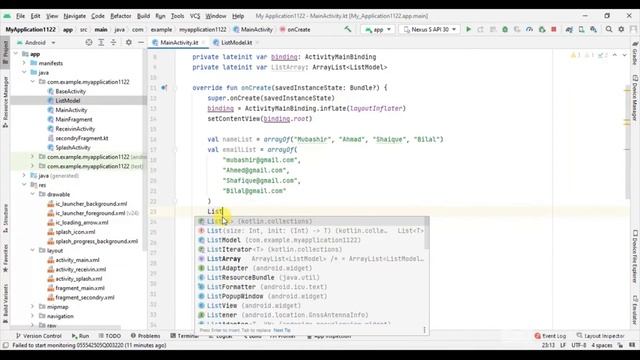Open Version Control tool window
The image size is (640, 360).
(x=39, y=336)
